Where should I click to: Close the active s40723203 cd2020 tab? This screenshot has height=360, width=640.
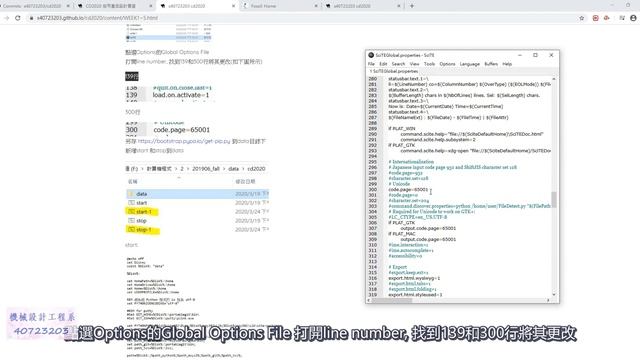click(233, 6)
